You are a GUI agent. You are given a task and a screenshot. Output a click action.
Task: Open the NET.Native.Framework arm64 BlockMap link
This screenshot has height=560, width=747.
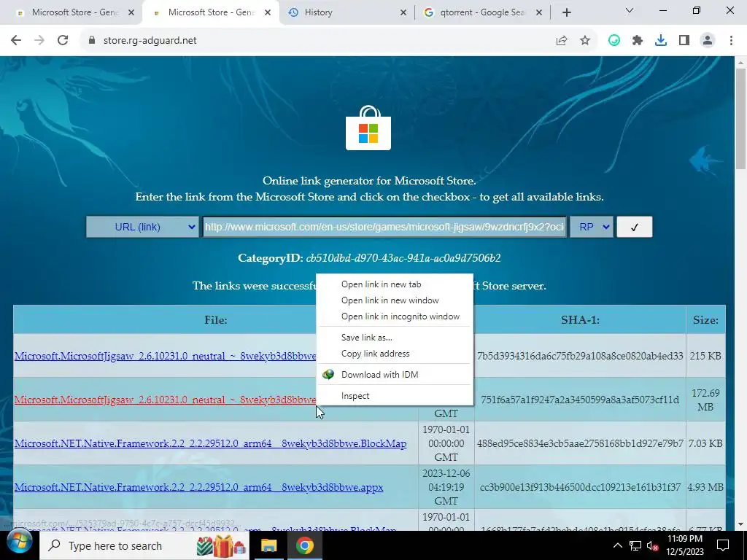click(211, 444)
